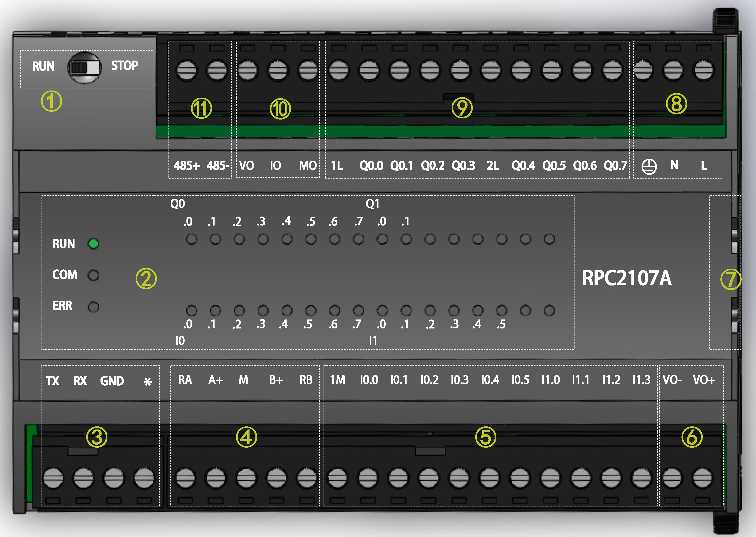
Task: Click the M terminal label
Action: [x=244, y=380]
